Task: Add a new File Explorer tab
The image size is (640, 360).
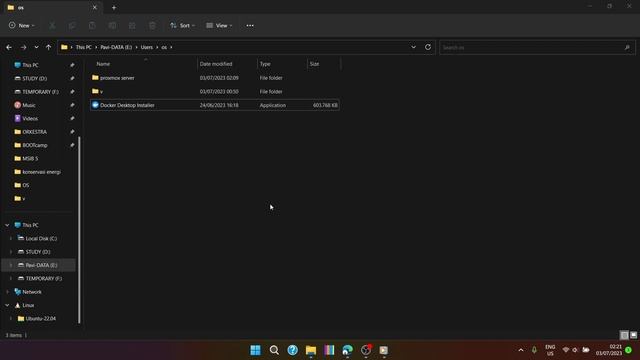Action: point(114,7)
